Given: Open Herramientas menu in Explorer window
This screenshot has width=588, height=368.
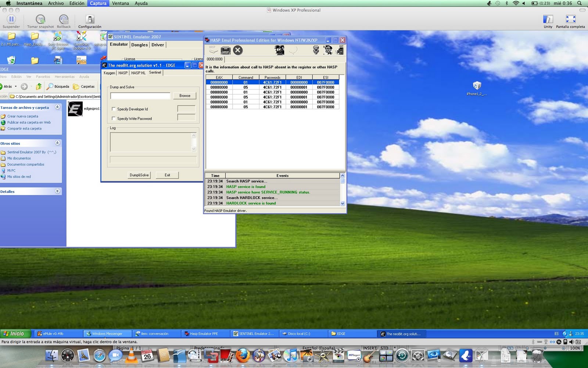Looking at the screenshot, I should click(x=65, y=77).
